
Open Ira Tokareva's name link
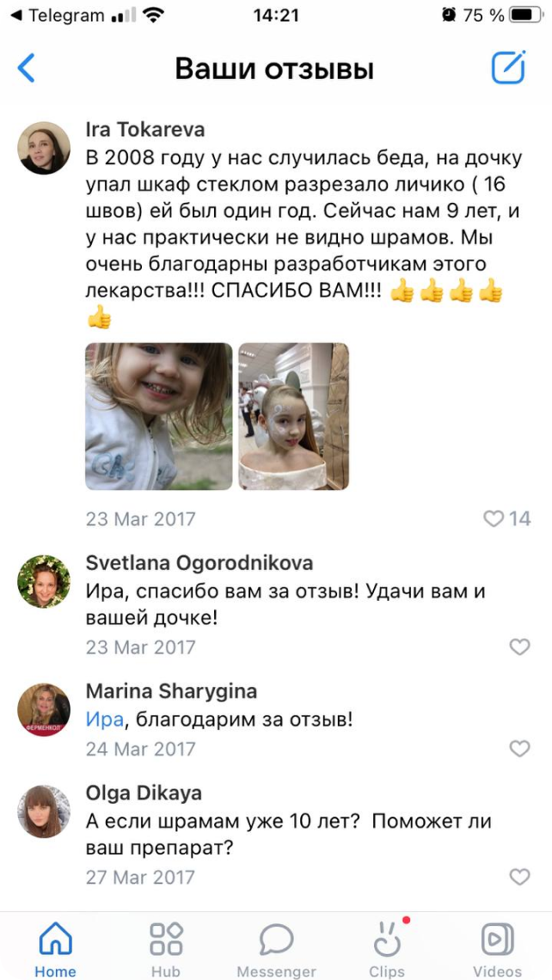[145, 129]
